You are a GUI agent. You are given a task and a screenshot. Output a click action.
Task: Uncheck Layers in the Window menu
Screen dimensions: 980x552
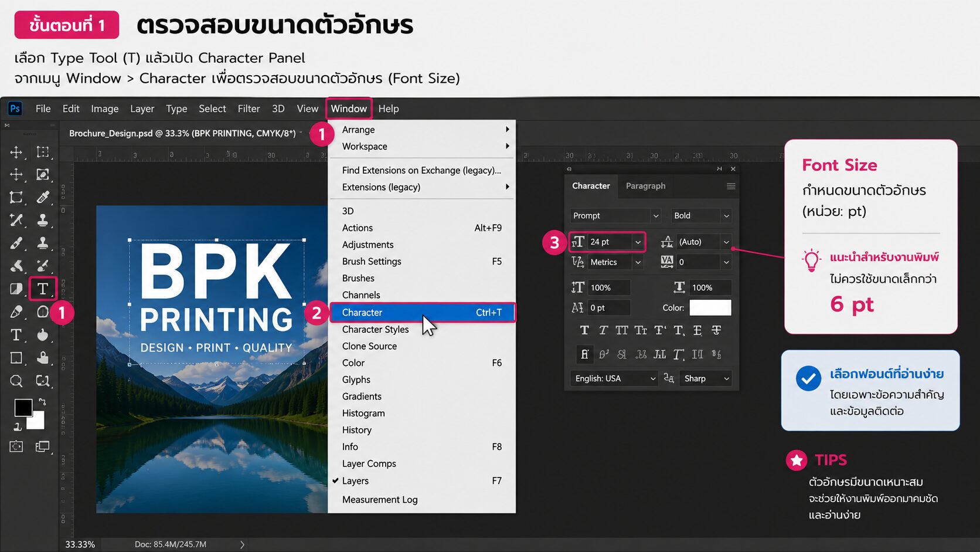coord(422,481)
